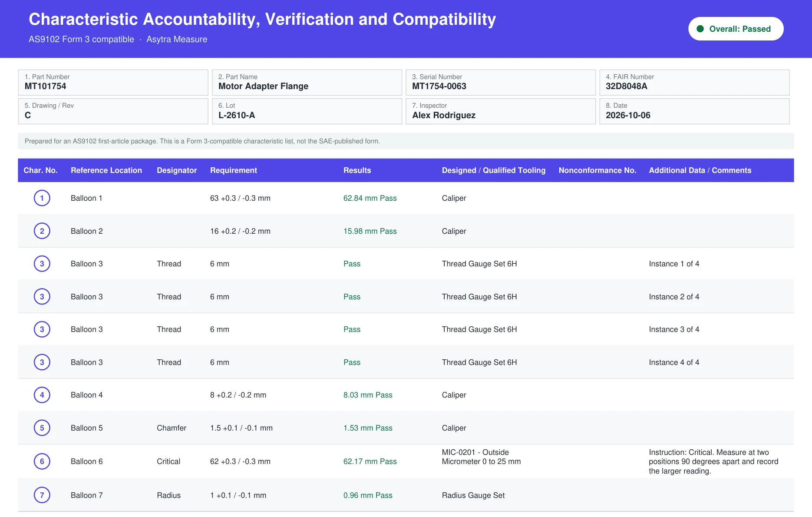Click the result 62.17 mm Pass

pyautogui.click(x=370, y=461)
